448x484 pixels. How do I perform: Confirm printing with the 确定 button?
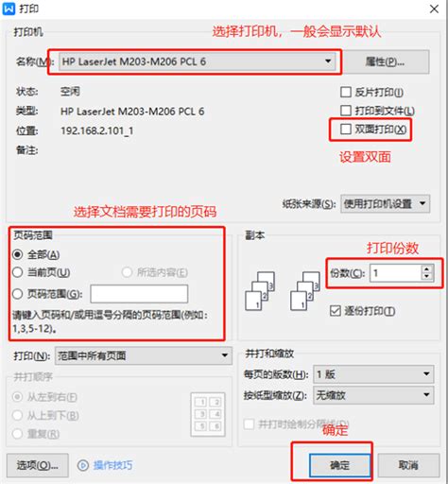pos(340,465)
